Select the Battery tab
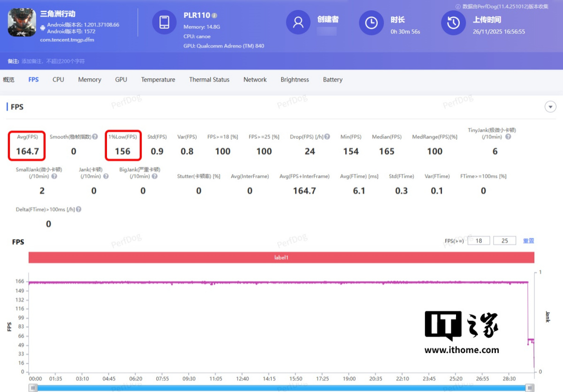The width and height of the screenshot is (563, 392). [x=333, y=80]
